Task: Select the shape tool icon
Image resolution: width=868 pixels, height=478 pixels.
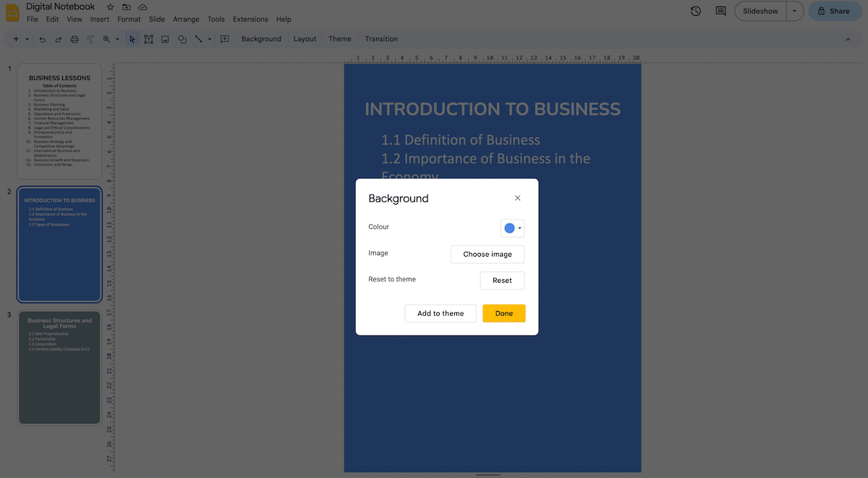Action: [x=182, y=39]
